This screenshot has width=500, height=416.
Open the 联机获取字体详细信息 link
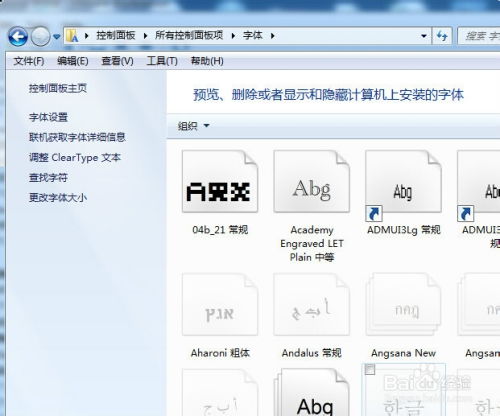coord(77,137)
